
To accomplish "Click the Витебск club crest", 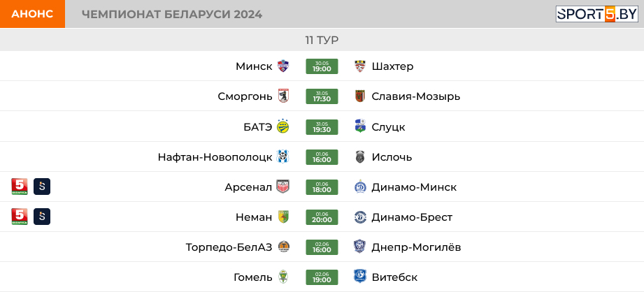I will click(360, 277).
